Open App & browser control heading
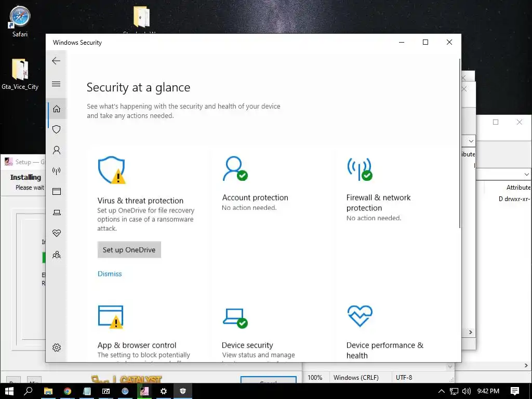This screenshot has width=532, height=399. (x=137, y=345)
